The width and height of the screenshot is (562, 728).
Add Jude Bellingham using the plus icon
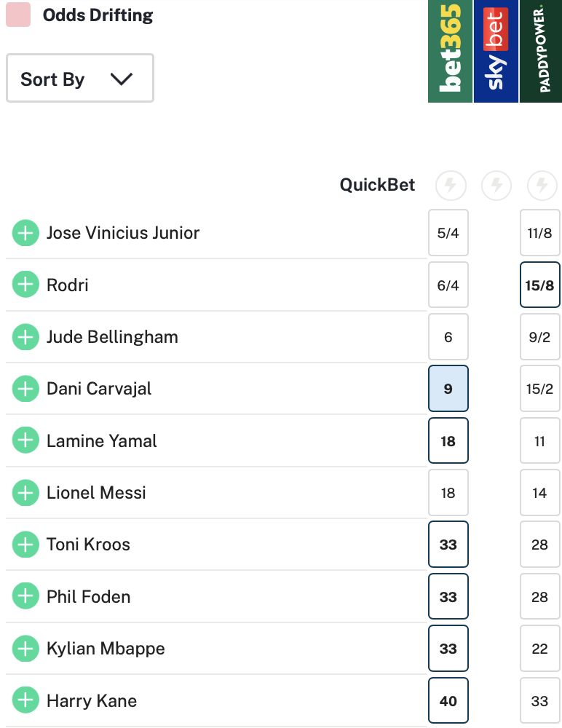pyautogui.click(x=25, y=337)
